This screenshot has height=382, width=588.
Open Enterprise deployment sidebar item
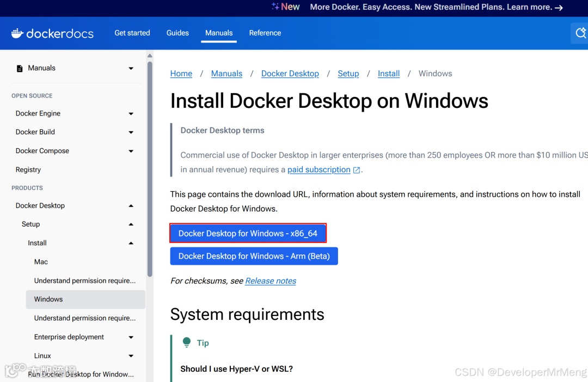point(69,337)
